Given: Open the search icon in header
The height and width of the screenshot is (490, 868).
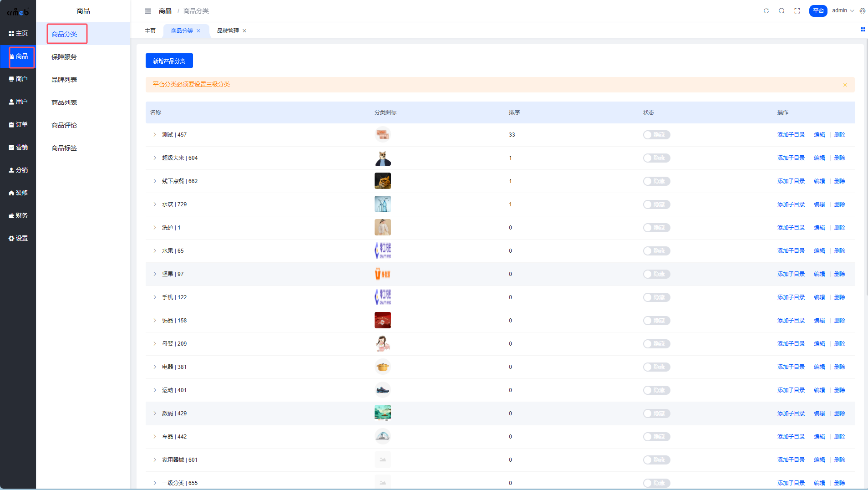Looking at the screenshot, I should coord(782,11).
